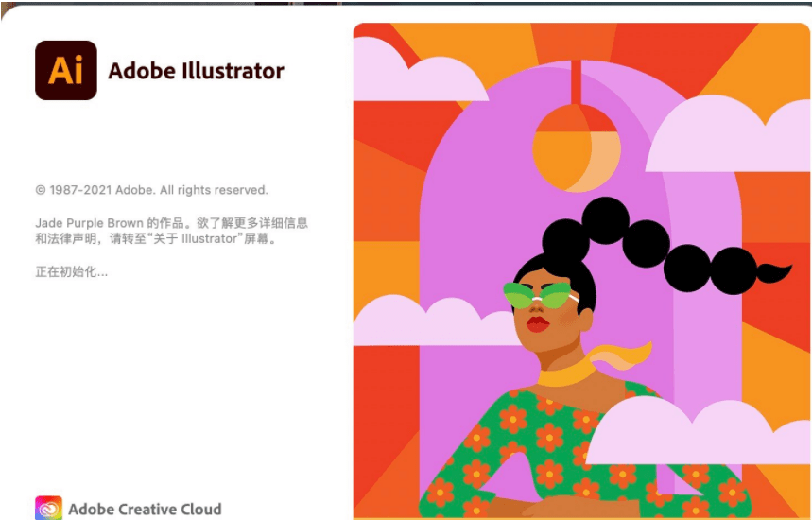This screenshot has height=520, width=812.
Task: Click the "正在初始化..." status text
Action: point(72,272)
